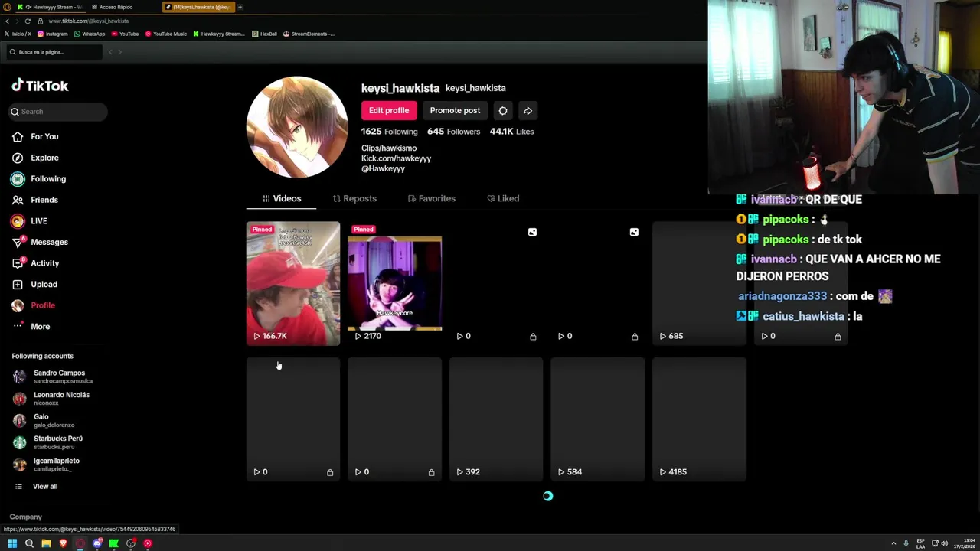Click the find-in-page search box
The width and height of the screenshot is (980, 551).
click(x=54, y=52)
